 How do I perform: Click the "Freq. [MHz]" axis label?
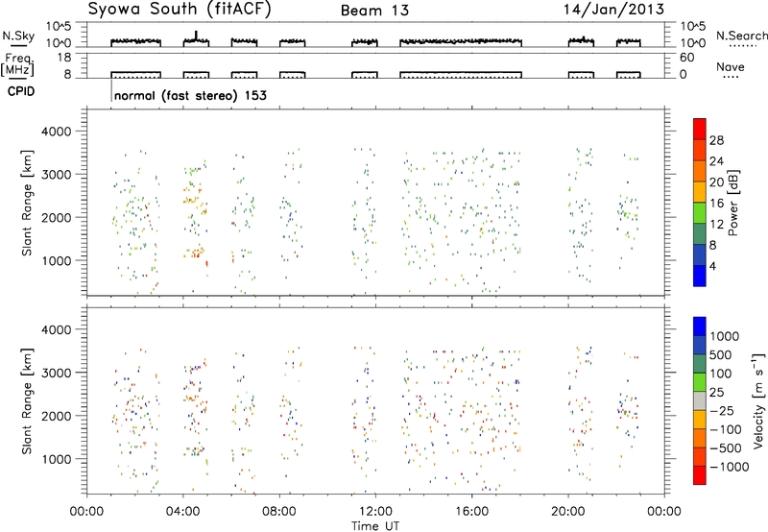click(x=18, y=64)
